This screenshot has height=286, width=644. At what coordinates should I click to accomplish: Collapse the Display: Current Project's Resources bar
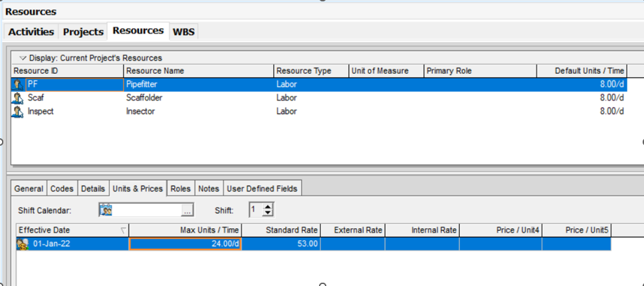23,58
